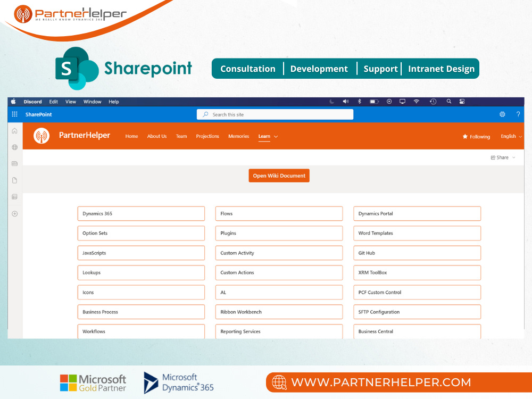Open the PCF Custom Control topic

tap(417, 292)
